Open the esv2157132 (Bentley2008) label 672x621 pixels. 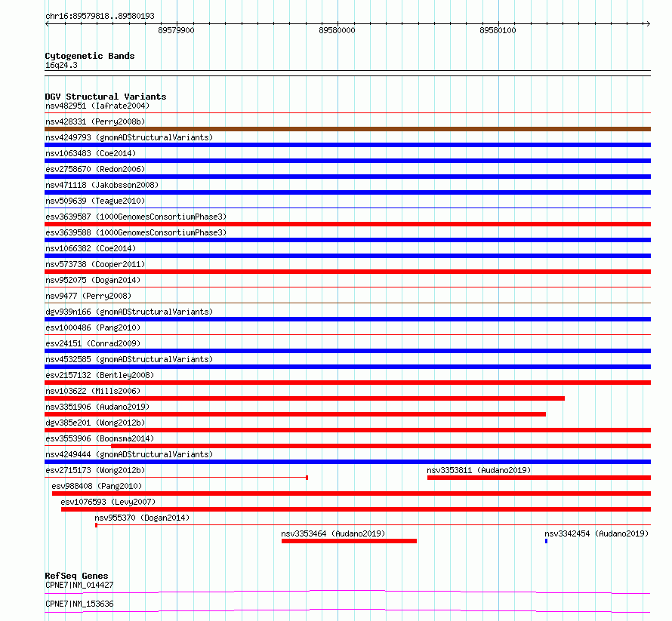(x=100, y=375)
